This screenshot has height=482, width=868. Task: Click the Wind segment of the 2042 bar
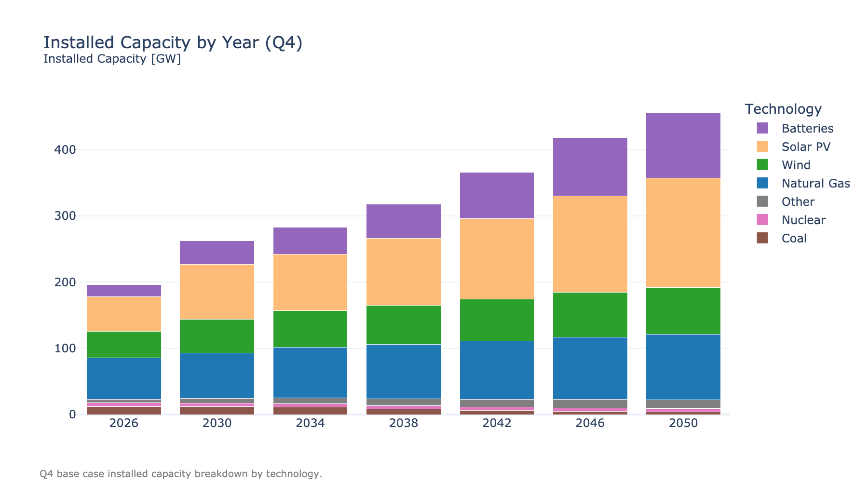pyautogui.click(x=497, y=320)
